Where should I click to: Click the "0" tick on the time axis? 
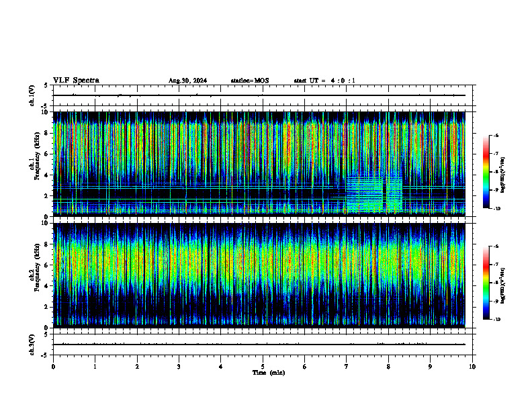point(53,367)
